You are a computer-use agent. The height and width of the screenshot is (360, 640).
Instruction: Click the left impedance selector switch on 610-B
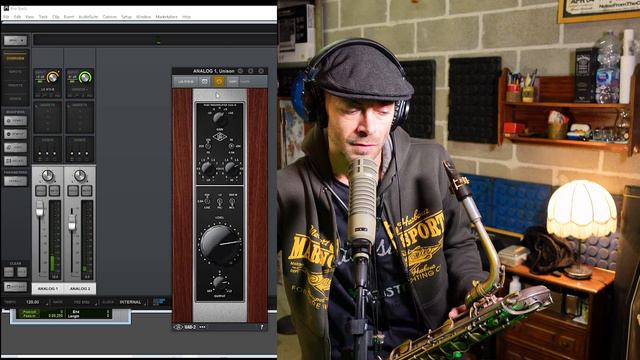click(x=208, y=146)
